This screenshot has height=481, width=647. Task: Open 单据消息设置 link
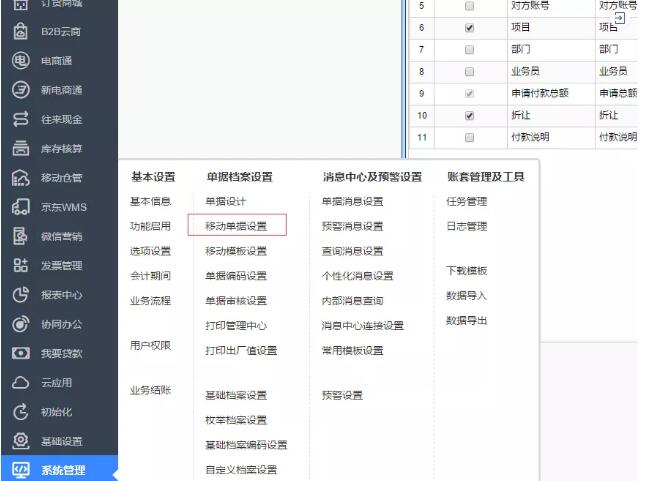click(x=352, y=201)
